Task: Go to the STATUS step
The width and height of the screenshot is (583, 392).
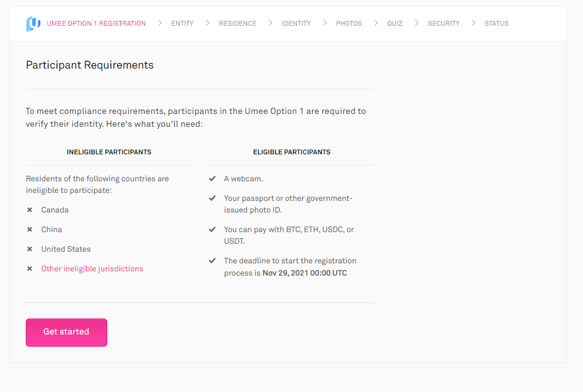Action: coord(497,23)
